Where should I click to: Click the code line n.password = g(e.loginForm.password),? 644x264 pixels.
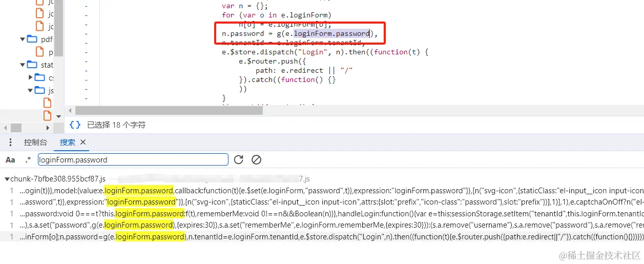[x=300, y=34]
